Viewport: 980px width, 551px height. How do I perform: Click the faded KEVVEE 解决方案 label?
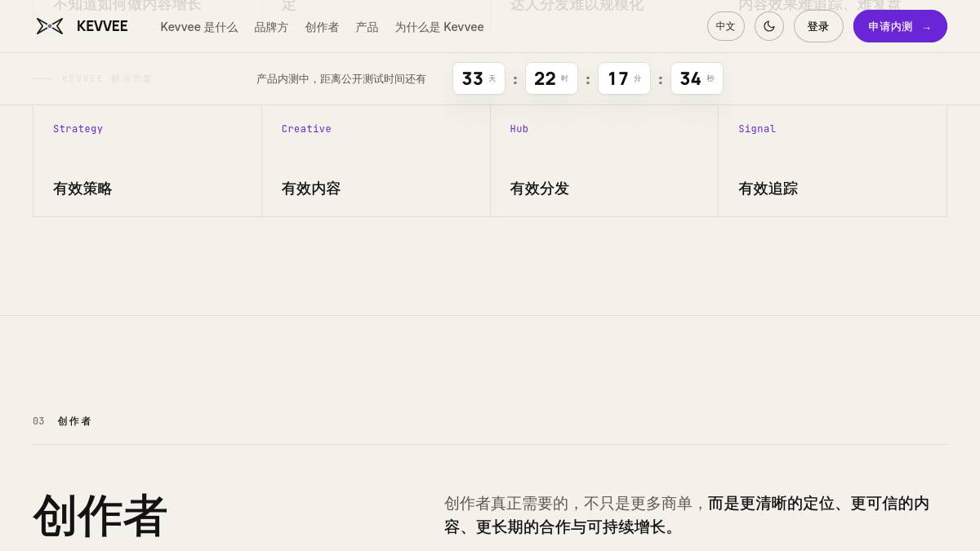coord(107,79)
